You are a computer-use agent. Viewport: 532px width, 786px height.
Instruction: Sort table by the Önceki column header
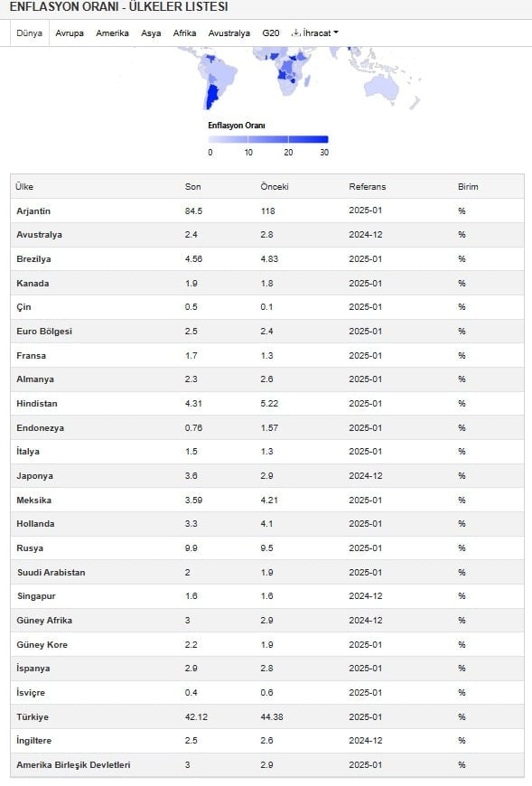(x=275, y=186)
